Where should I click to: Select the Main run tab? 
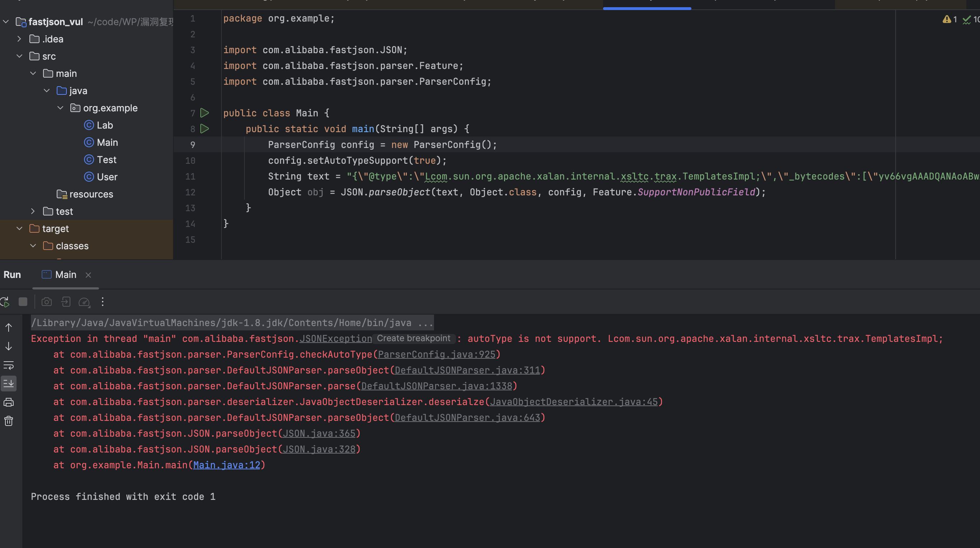(x=65, y=275)
